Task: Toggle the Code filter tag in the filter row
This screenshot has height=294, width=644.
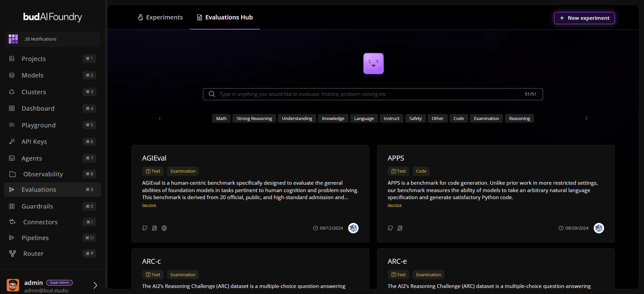Action: [x=459, y=118]
